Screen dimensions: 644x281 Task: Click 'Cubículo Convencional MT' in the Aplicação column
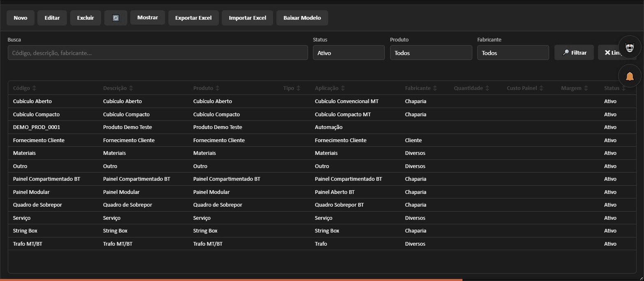(347, 101)
